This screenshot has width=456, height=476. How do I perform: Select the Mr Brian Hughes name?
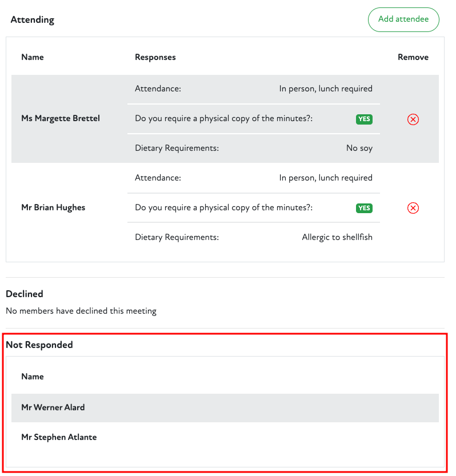click(53, 207)
